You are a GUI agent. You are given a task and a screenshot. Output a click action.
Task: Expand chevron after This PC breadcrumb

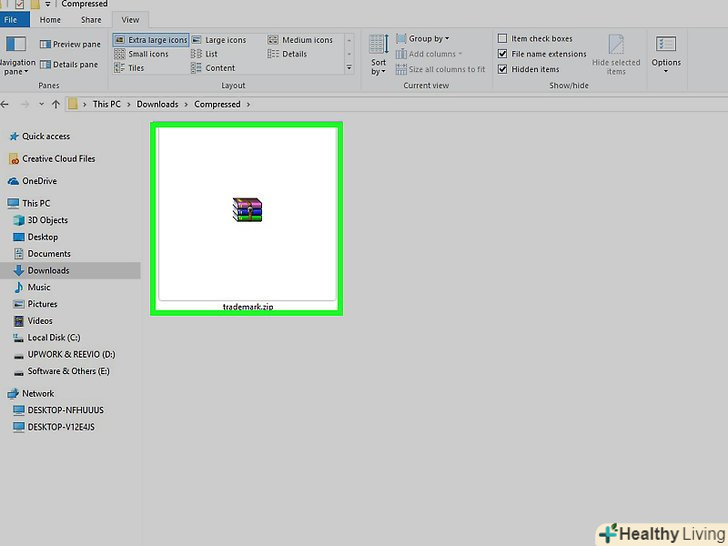tap(129, 104)
